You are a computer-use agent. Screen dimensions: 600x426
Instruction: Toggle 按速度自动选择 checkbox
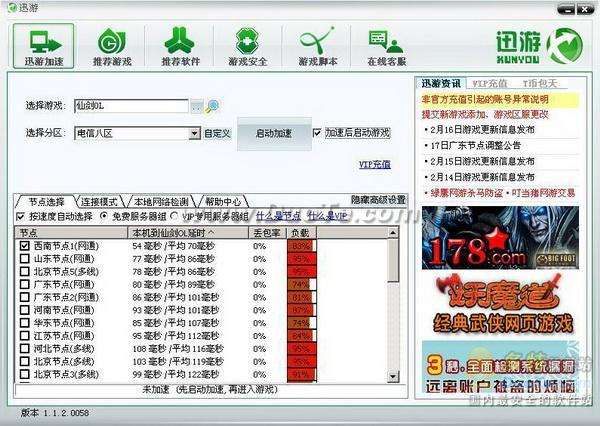pyautogui.click(x=21, y=217)
